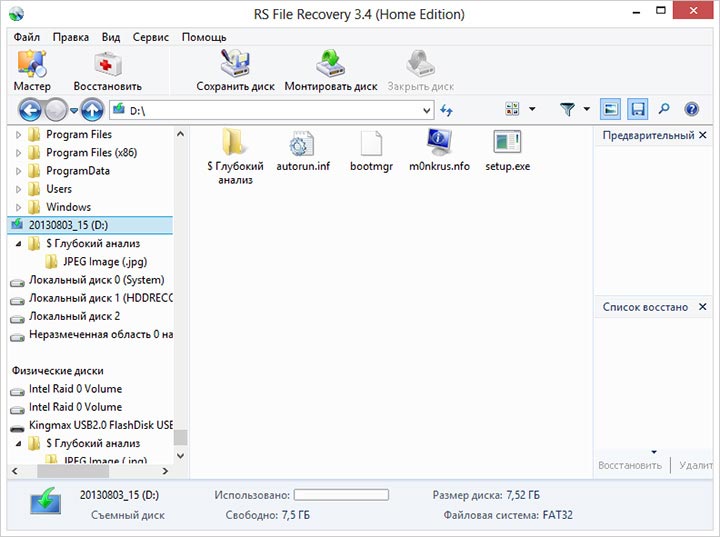Select the bootmgr file
Viewport: 720px width, 537px height.
[x=371, y=151]
